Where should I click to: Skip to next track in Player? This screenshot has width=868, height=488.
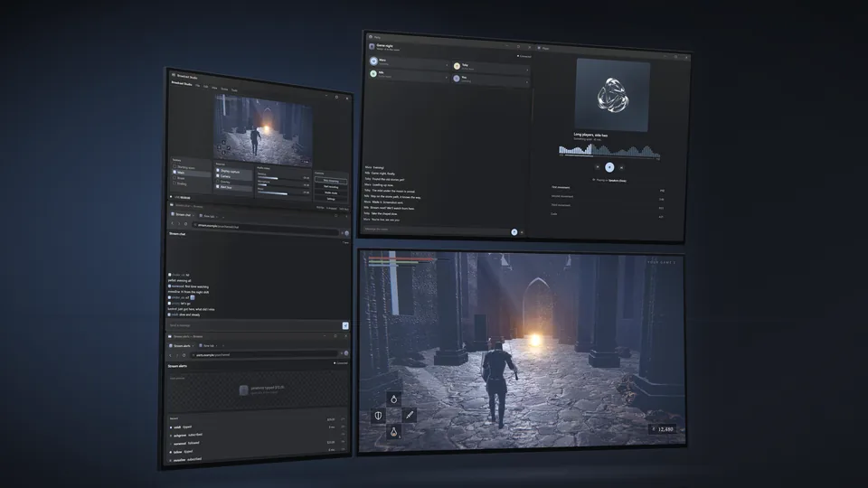[x=622, y=168]
